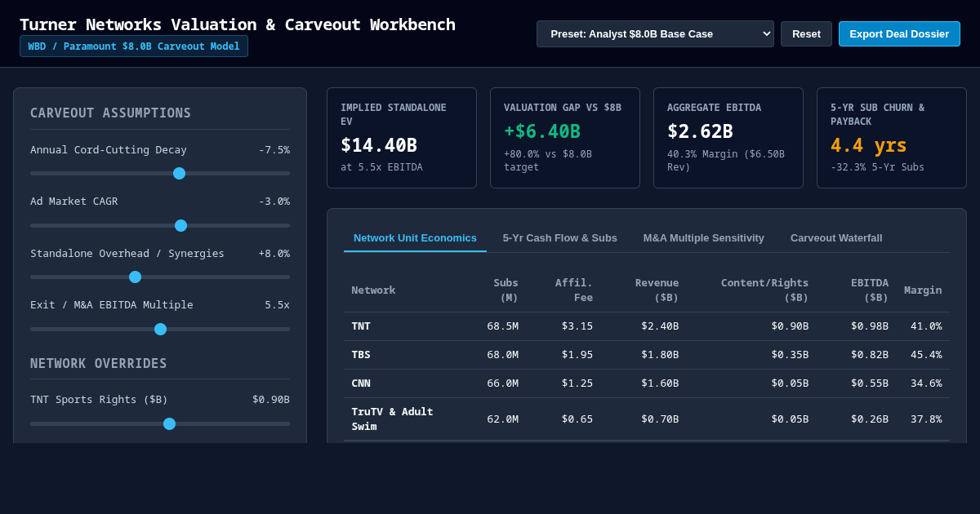Select the TBS network row name

[361, 354]
